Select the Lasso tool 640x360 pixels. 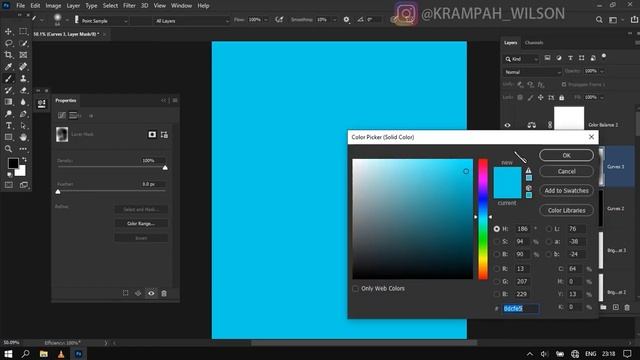[x=8, y=43]
